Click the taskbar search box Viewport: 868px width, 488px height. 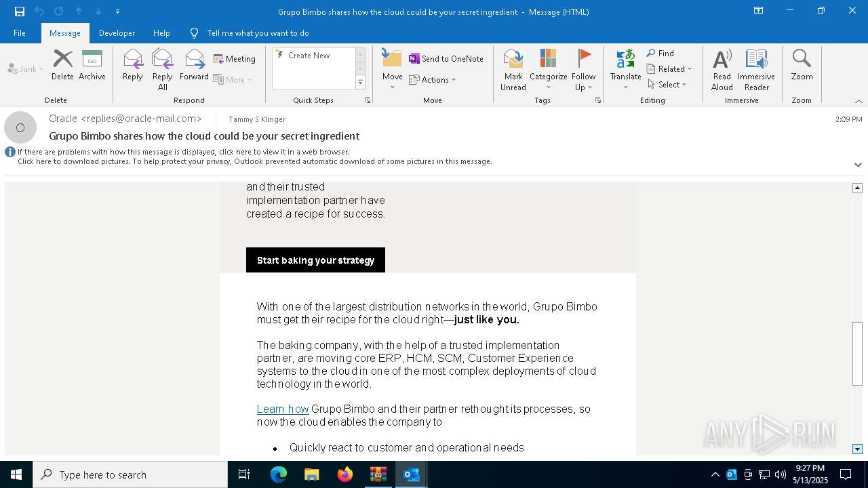coord(130,474)
